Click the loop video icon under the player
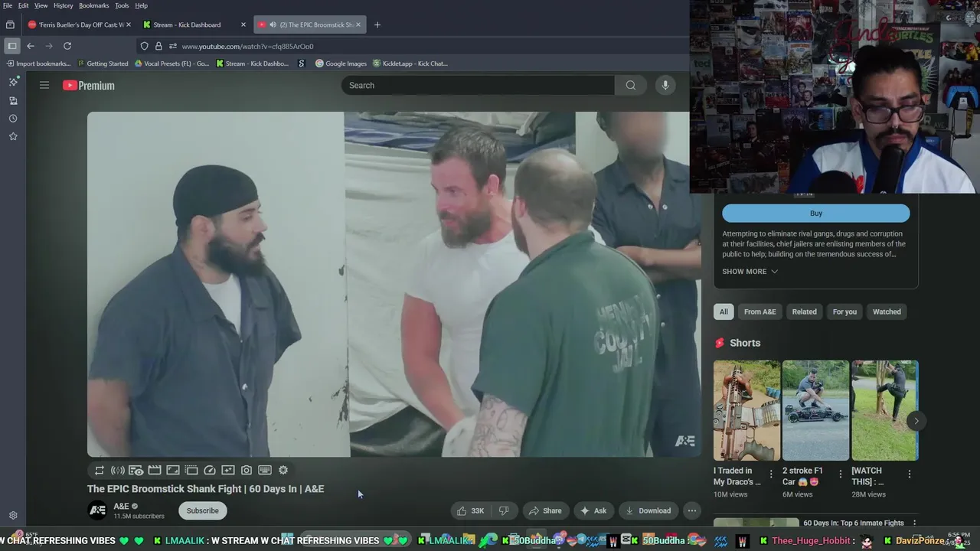 pyautogui.click(x=100, y=471)
